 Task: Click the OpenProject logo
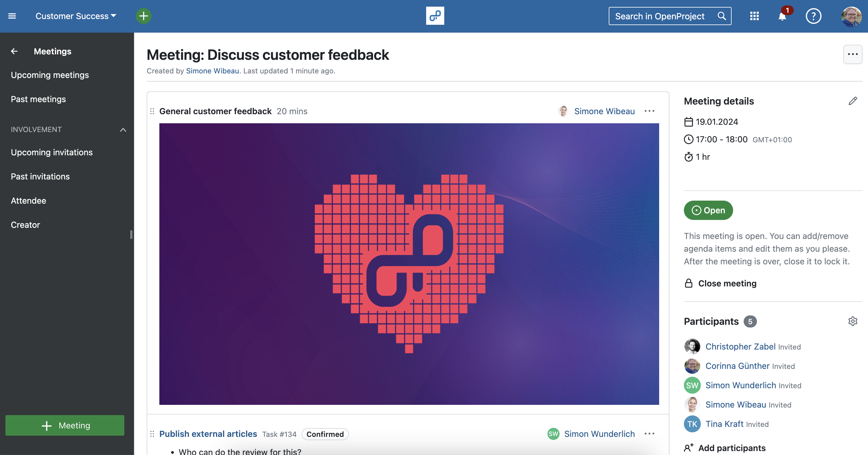435,15
